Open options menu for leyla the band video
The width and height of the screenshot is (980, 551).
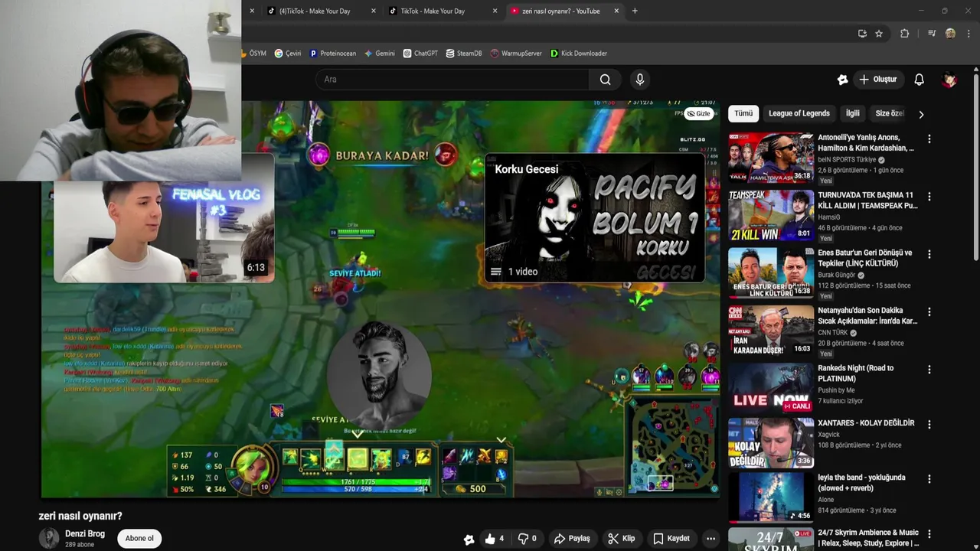(929, 479)
